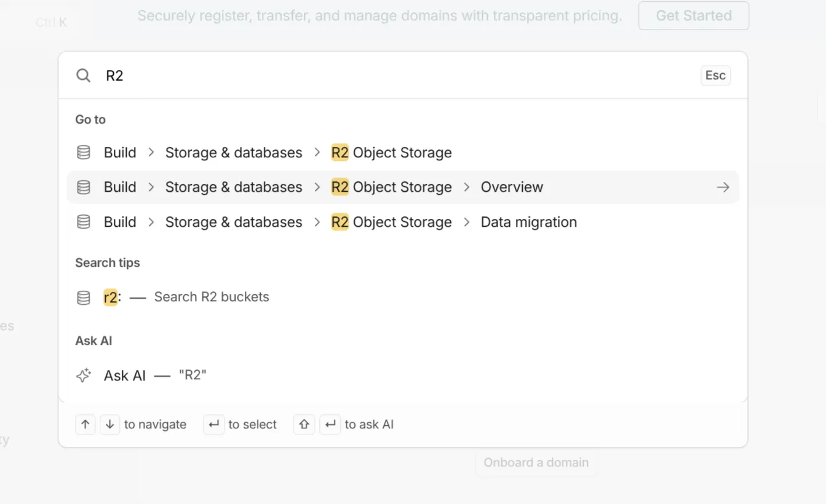The height and width of the screenshot is (504, 826).
Task: Click the Esc badge to dismiss search
Action: [715, 75]
